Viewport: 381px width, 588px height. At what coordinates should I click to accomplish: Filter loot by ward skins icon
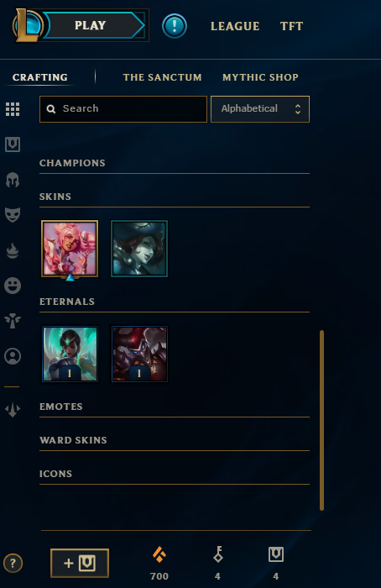pyautogui.click(x=13, y=321)
